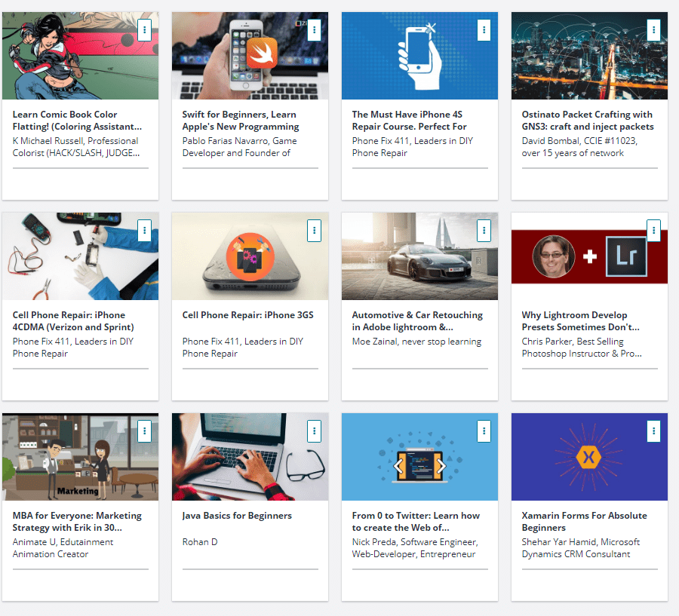
Task: Click the three-dot icon on Swift for Beginners card
Action: 314,30
